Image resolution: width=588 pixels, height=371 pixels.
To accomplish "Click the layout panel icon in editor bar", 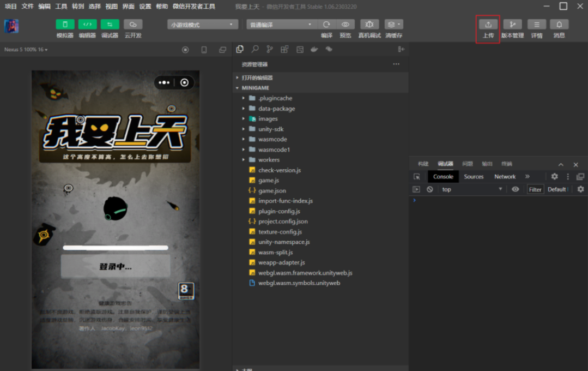I will coord(300,49).
